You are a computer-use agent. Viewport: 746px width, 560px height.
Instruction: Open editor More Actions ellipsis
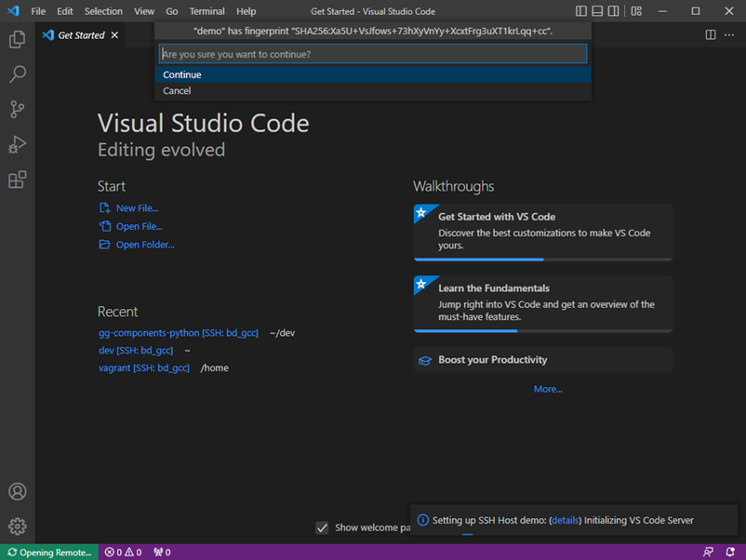pyautogui.click(x=729, y=34)
